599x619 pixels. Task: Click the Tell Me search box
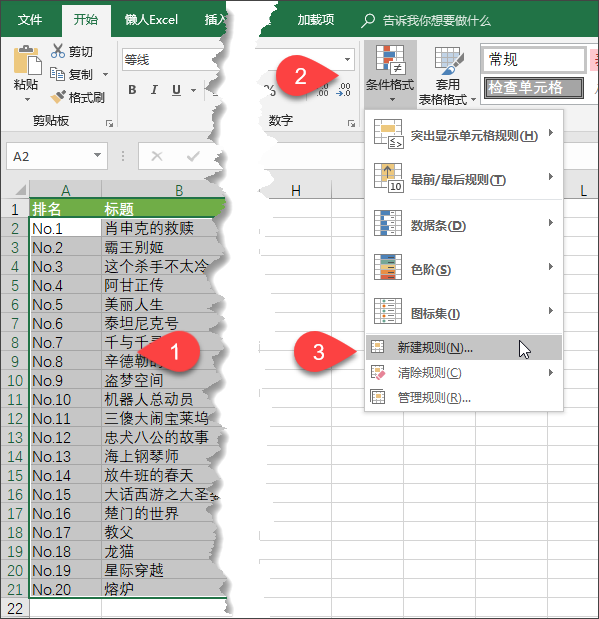(437, 21)
